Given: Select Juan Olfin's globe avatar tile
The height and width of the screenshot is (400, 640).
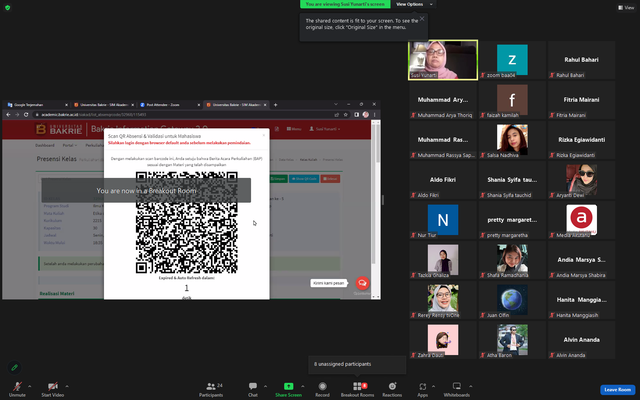Looking at the screenshot, I should coord(512,300).
